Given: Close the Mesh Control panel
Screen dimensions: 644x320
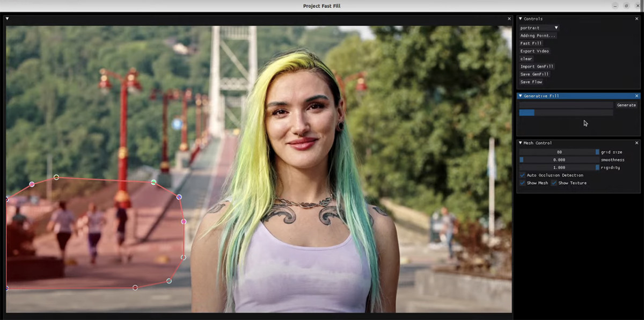Looking at the screenshot, I should 636,142.
